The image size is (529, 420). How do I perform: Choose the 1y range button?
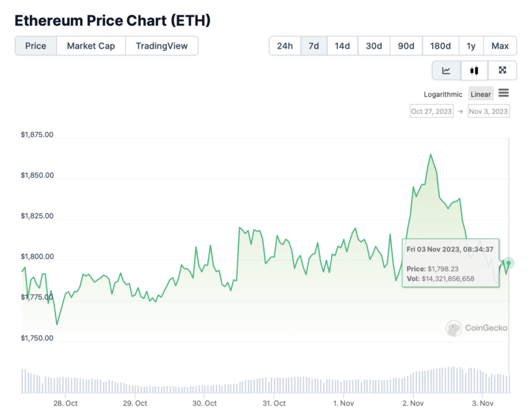tap(471, 46)
